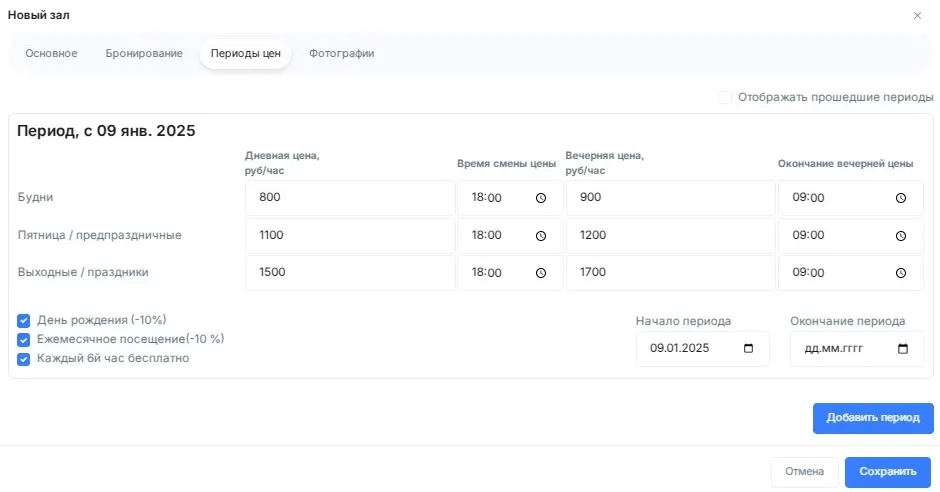Open the Фотографии tab
The image size is (940, 492).
click(341, 53)
